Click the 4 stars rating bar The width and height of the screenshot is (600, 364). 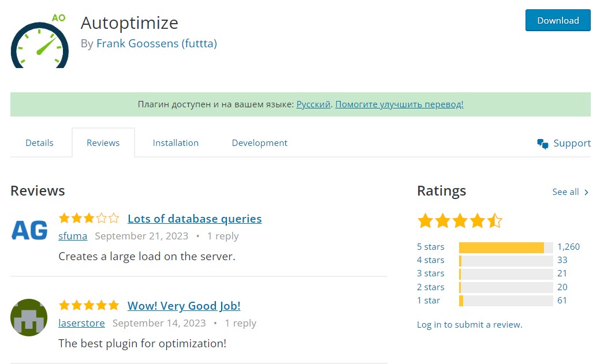pyautogui.click(x=506, y=261)
